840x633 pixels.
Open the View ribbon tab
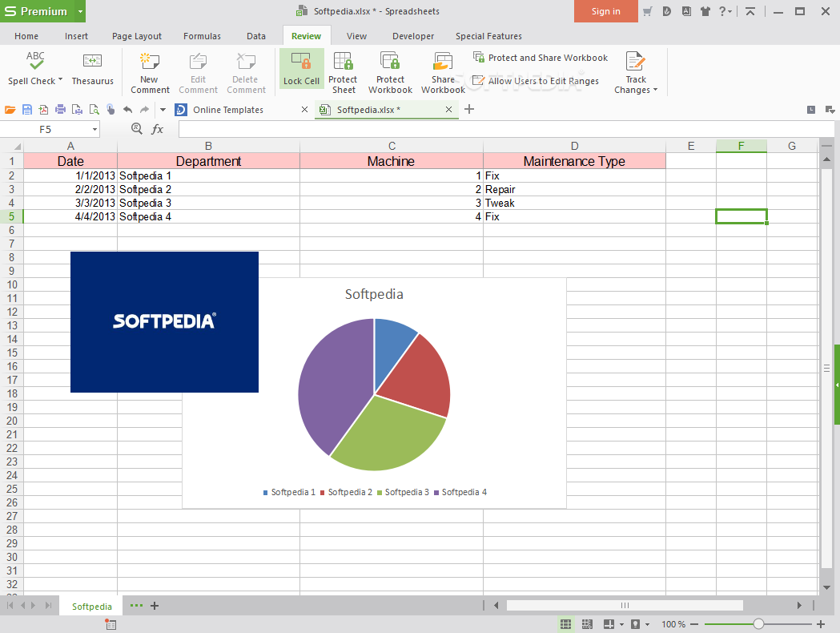click(x=356, y=36)
